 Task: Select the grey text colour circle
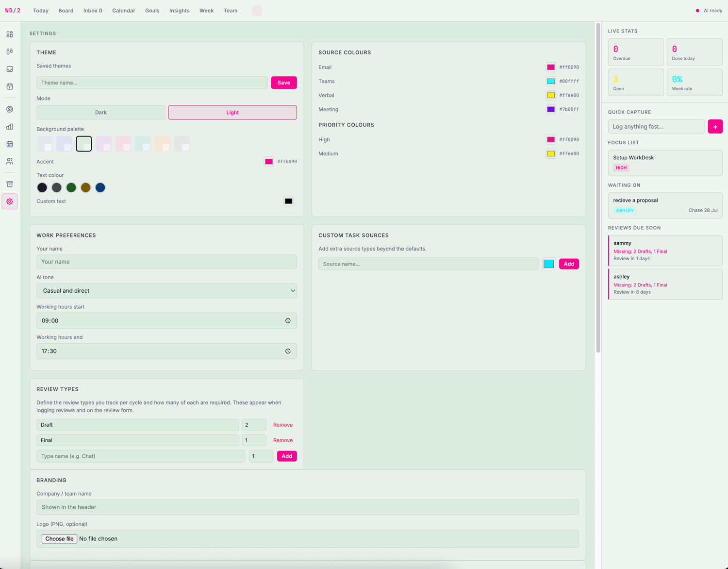click(x=57, y=187)
